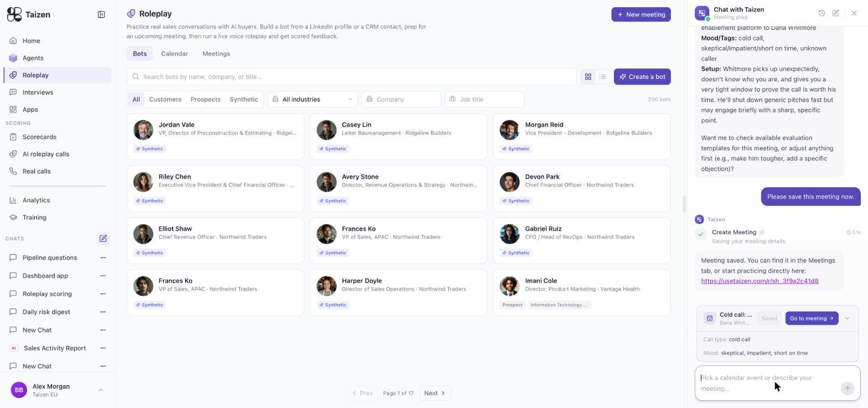Open the Sales Activity Report chat
Screen dimensions: 868x408
(54, 348)
